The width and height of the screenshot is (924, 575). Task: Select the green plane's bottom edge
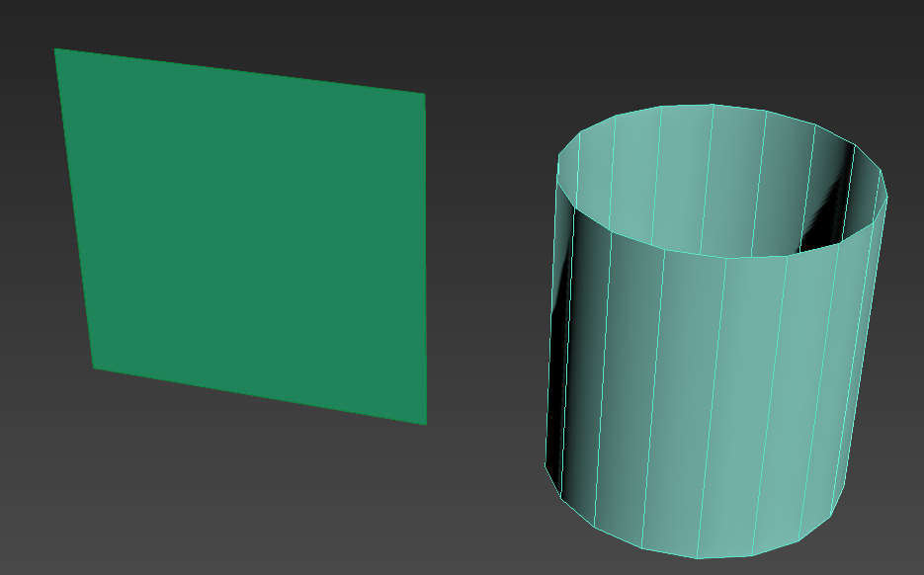(257, 396)
